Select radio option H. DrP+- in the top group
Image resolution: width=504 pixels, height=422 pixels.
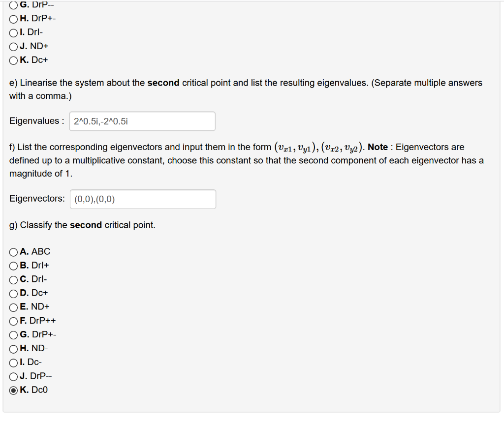[12, 18]
